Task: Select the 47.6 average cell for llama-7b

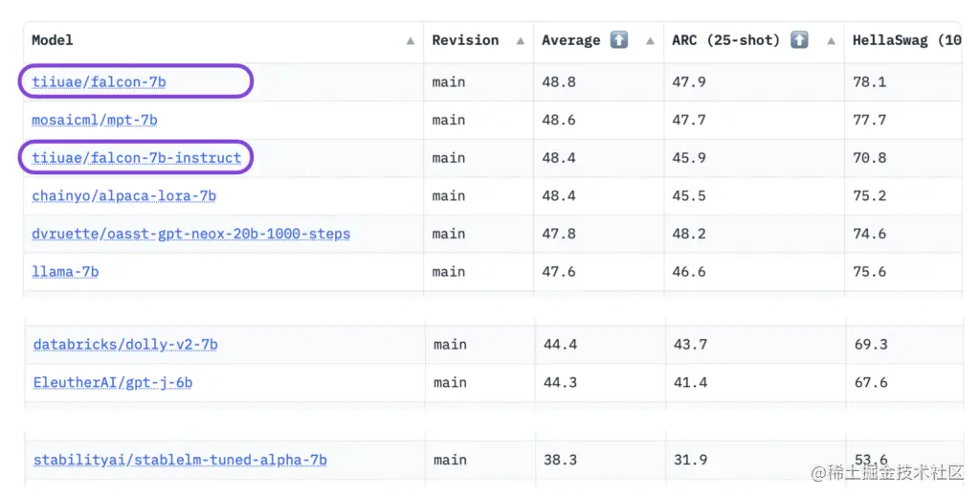Action: pos(599,272)
